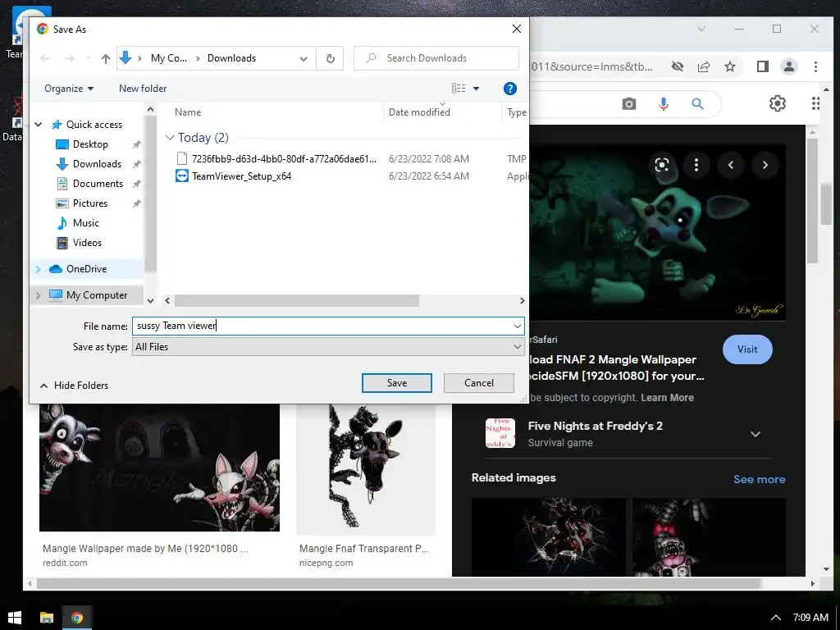
Task: Click the New folder button
Action: point(143,89)
